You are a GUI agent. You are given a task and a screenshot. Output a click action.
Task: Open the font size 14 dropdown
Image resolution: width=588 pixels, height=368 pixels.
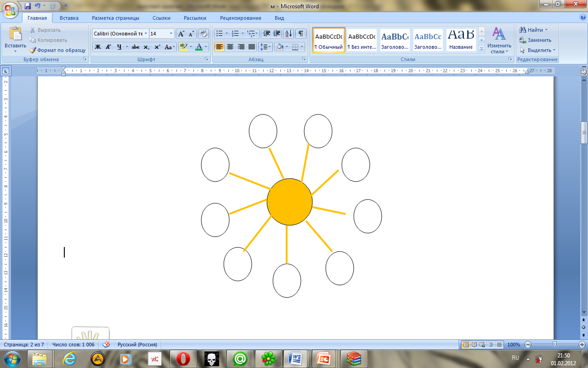171,34
